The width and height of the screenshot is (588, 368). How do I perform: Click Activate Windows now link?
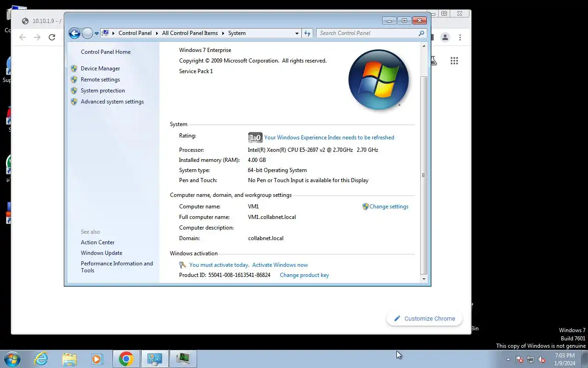280,265
